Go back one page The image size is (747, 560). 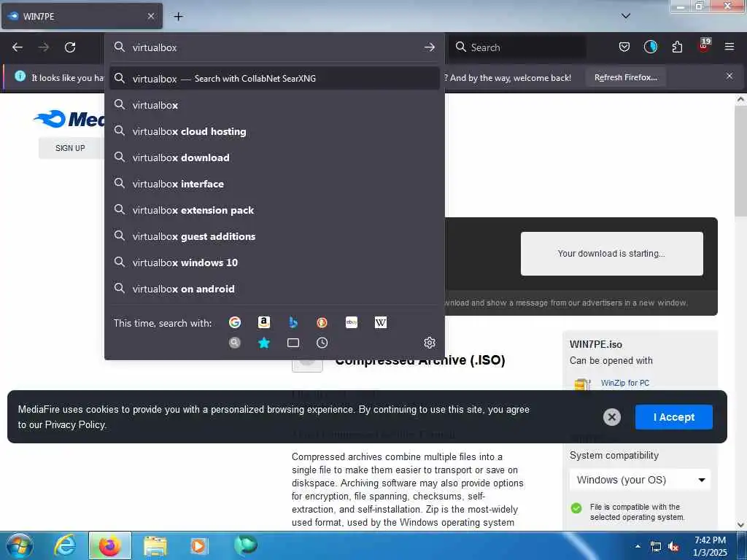coord(18,47)
